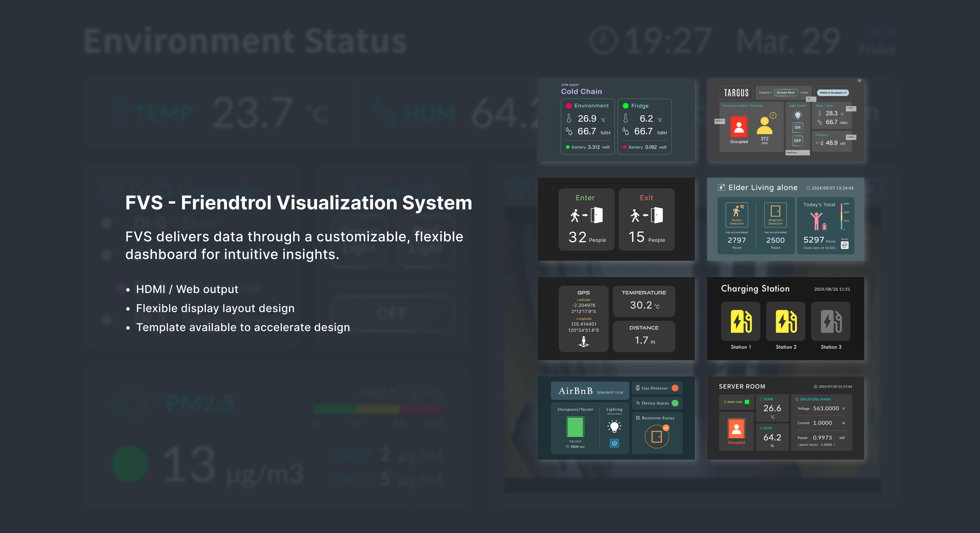Click the speaker icon on Restroom Status door
The image size is (980, 533).
(666, 428)
